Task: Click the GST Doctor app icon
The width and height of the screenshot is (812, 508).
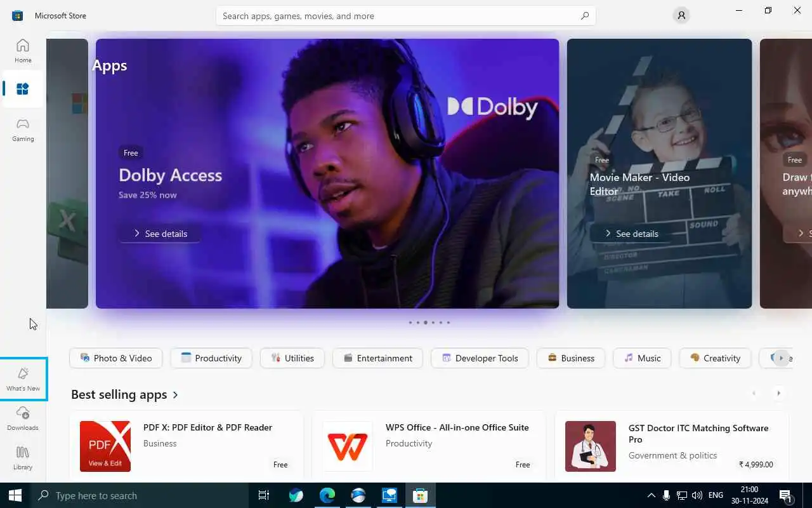Action: tap(591, 446)
